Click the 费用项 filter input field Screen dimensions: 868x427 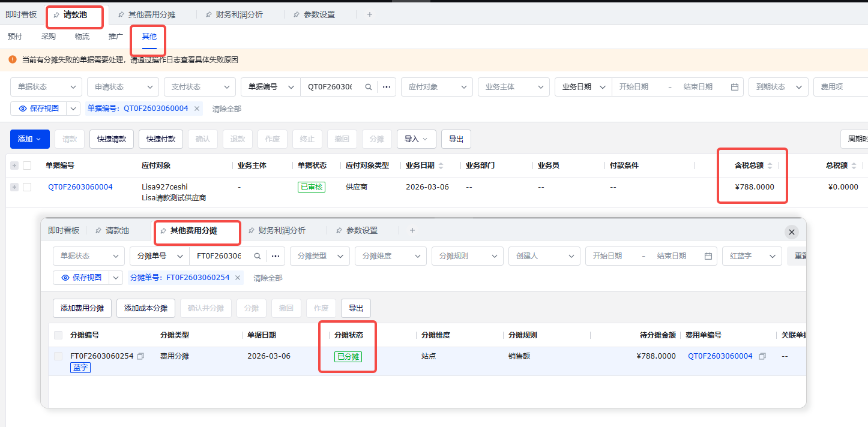[840, 87]
